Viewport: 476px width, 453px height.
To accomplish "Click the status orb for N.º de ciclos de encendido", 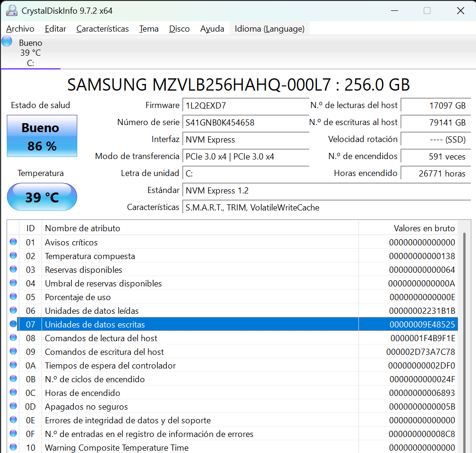I will click(13, 378).
